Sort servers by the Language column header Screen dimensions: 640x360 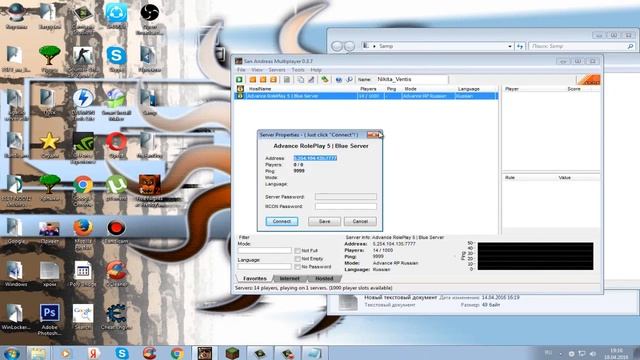click(469, 89)
